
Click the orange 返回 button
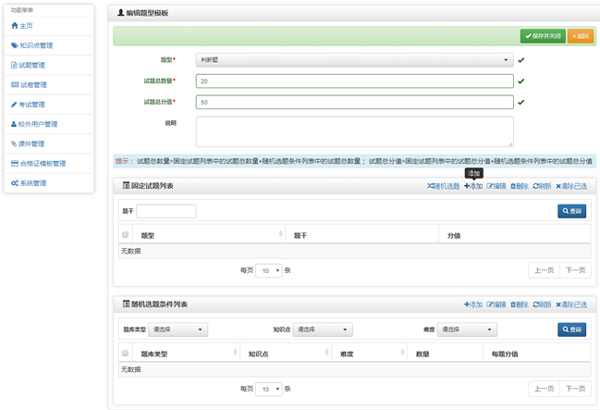[580, 36]
